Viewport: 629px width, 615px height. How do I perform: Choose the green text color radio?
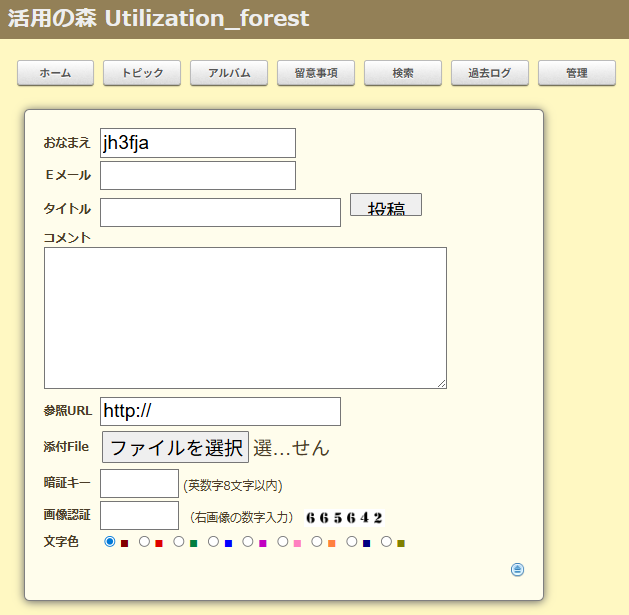[x=179, y=542]
